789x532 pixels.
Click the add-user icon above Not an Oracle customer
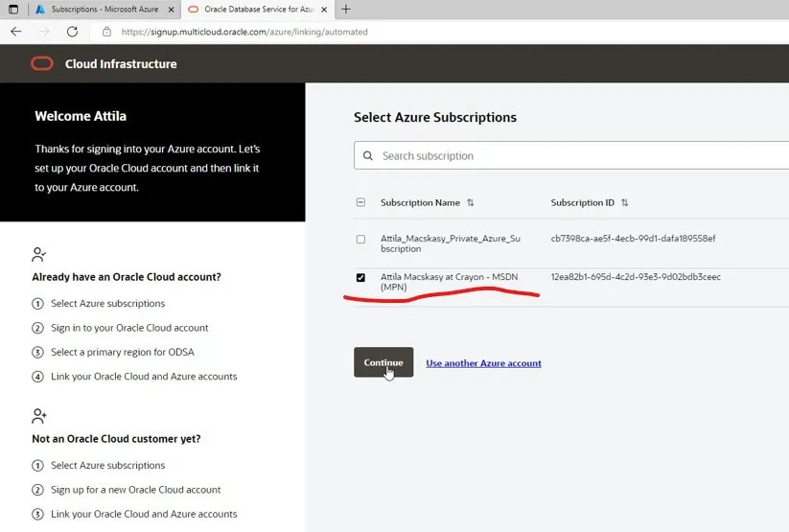tap(38, 416)
